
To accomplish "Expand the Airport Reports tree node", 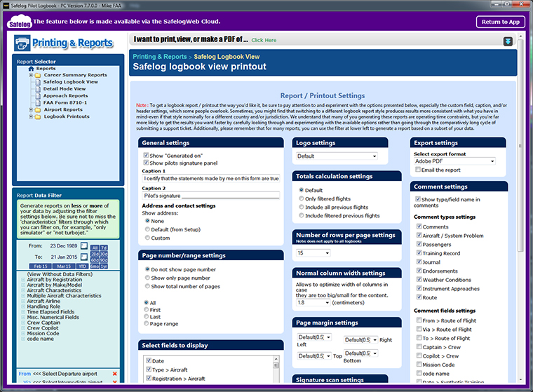I will 30,109.
